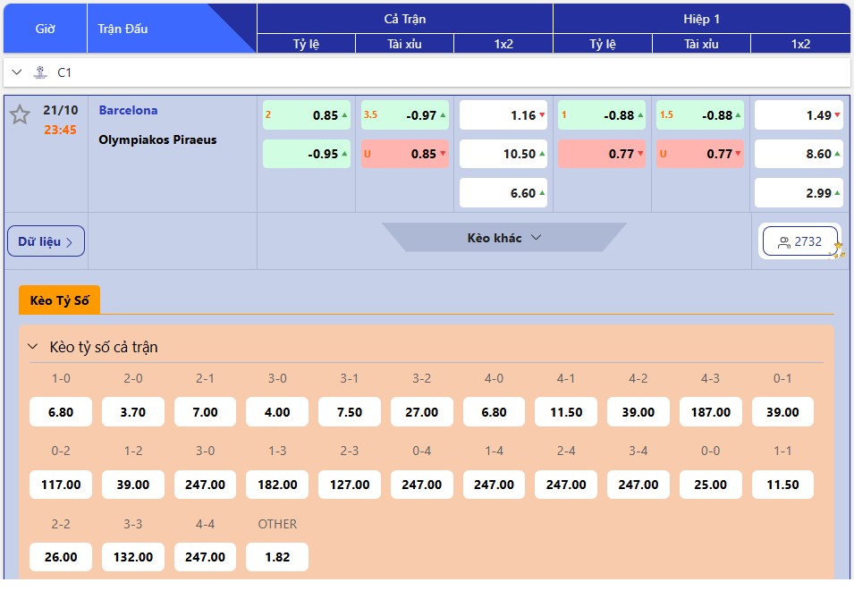Pick full match 1x2 odds 1.16
The image size is (854, 616).
tap(503, 115)
